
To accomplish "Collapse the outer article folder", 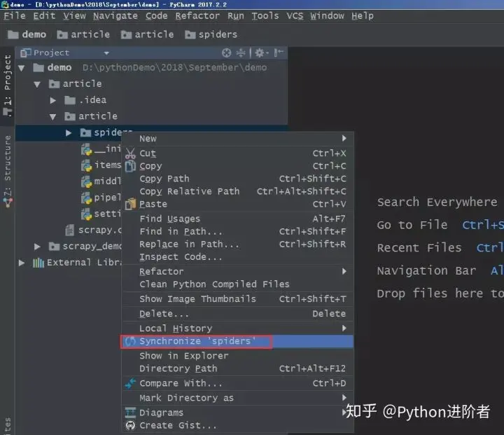I will coord(37,84).
